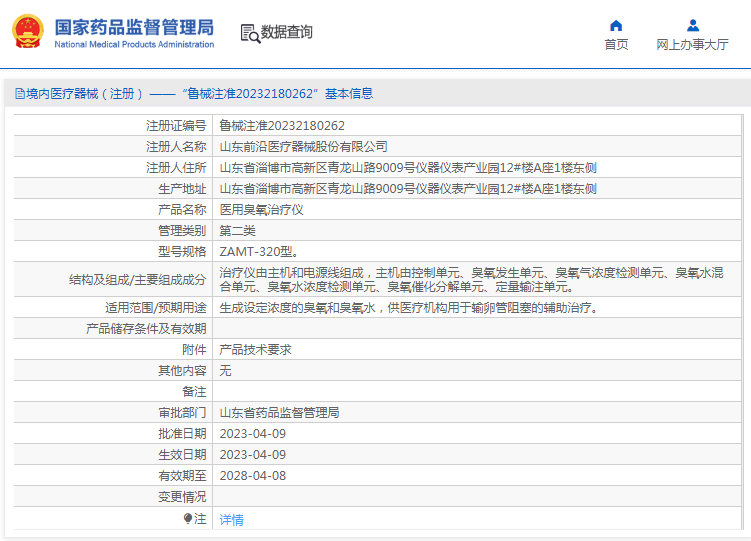This screenshot has width=751, height=541.
Task: Click the 产品技术要求 attachment entry
Action: click(255, 350)
